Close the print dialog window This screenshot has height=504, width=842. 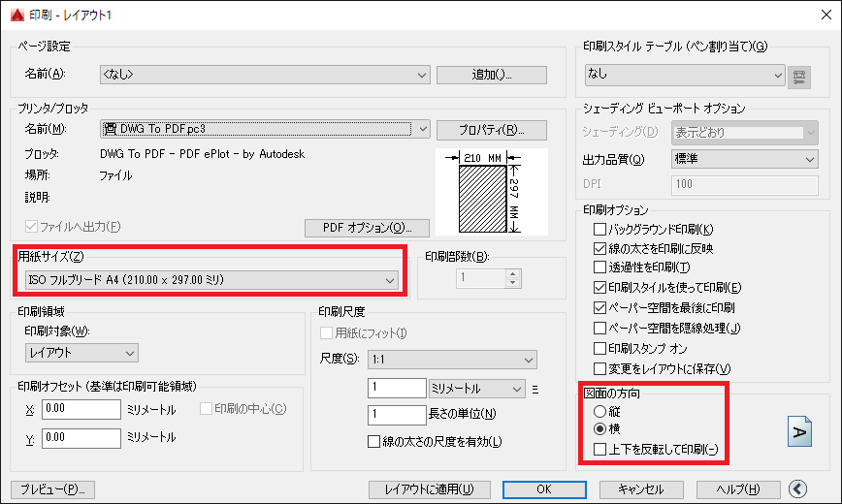(826, 15)
